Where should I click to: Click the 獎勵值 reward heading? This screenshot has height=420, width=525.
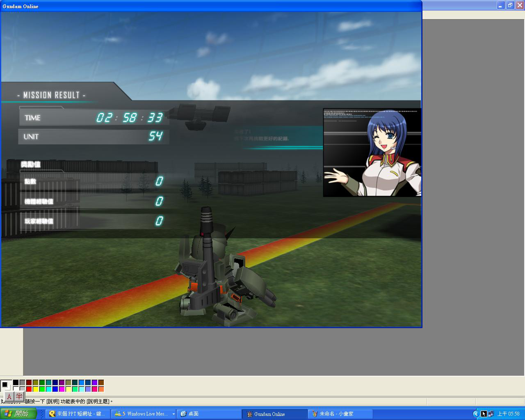[x=31, y=164]
